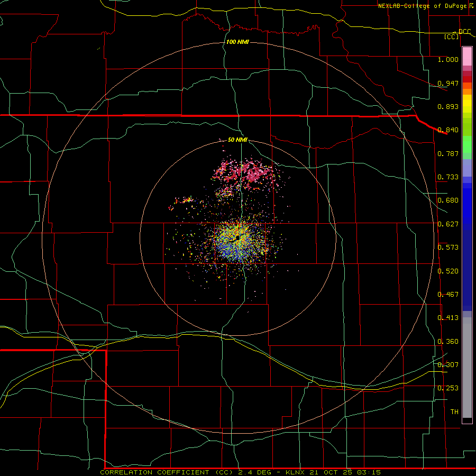Viewport: 476px width, 476px height.
Task: Click the 50 NMI range ring label
Action: coord(237,140)
